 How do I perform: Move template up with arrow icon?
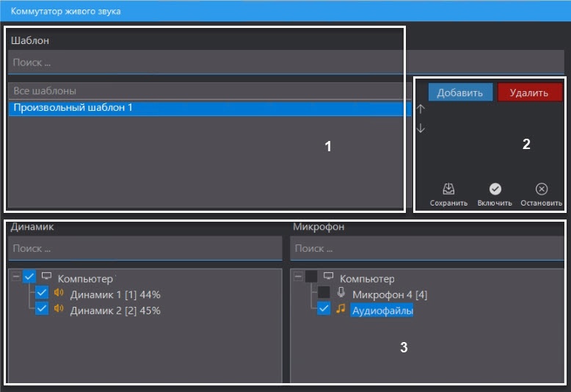pos(421,109)
